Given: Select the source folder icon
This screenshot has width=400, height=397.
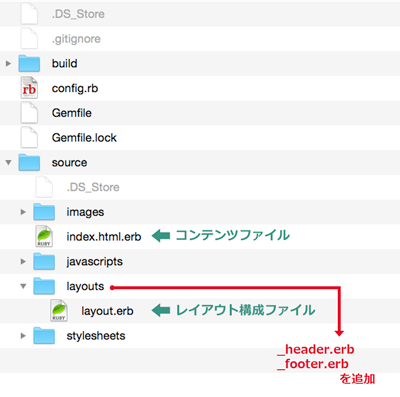Looking at the screenshot, I should 29,162.
